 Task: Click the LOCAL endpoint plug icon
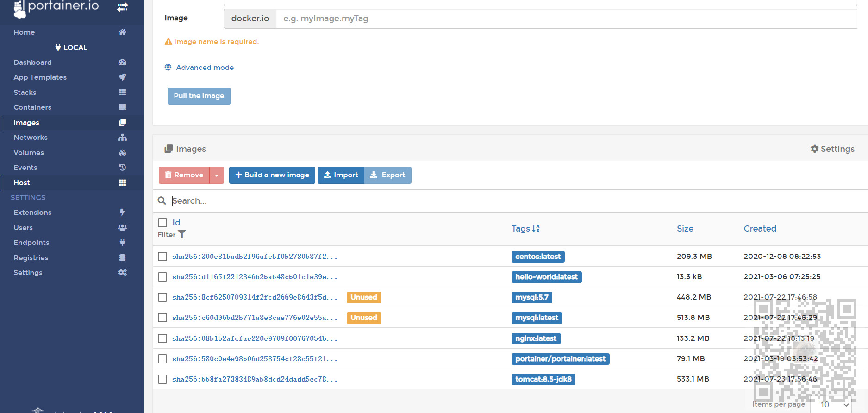coord(58,47)
